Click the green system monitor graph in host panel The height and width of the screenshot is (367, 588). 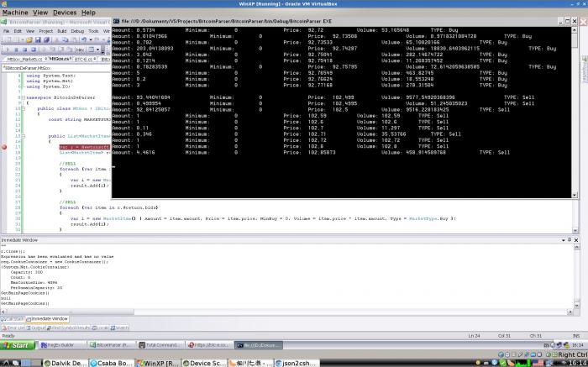coord(523,363)
